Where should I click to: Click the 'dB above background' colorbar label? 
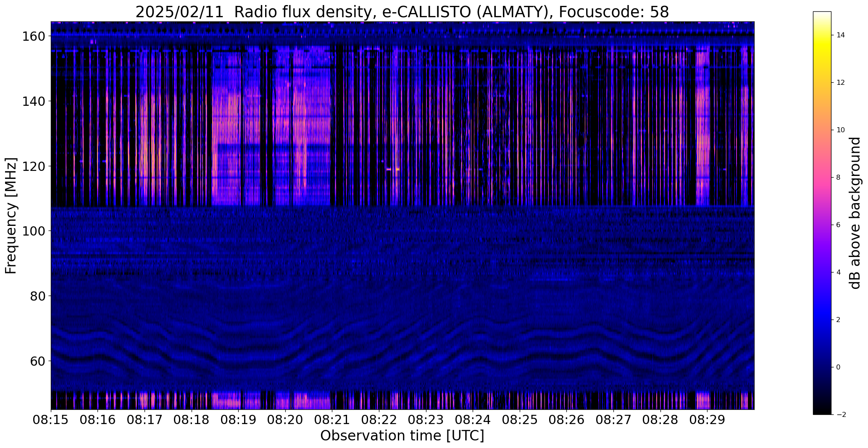(x=855, y=213)
